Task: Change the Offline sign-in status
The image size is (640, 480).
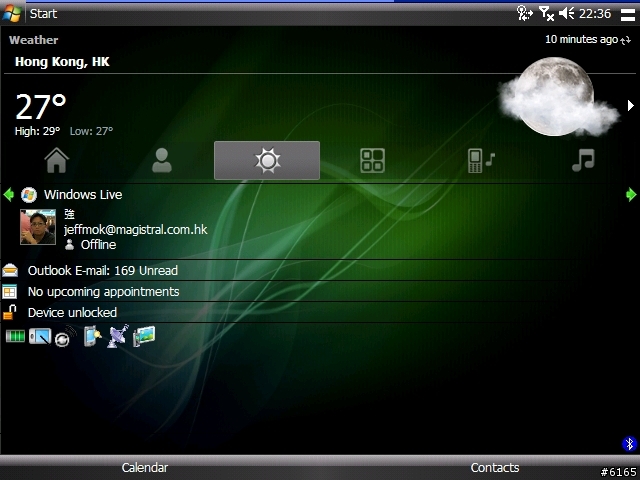Action: [x=98, y=244]
